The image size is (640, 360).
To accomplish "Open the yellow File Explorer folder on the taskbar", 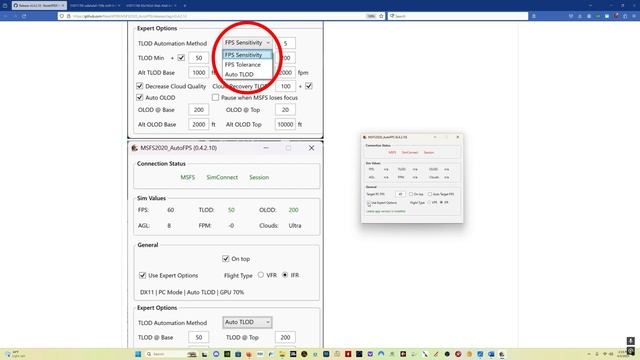I will (x=282, y=354).
